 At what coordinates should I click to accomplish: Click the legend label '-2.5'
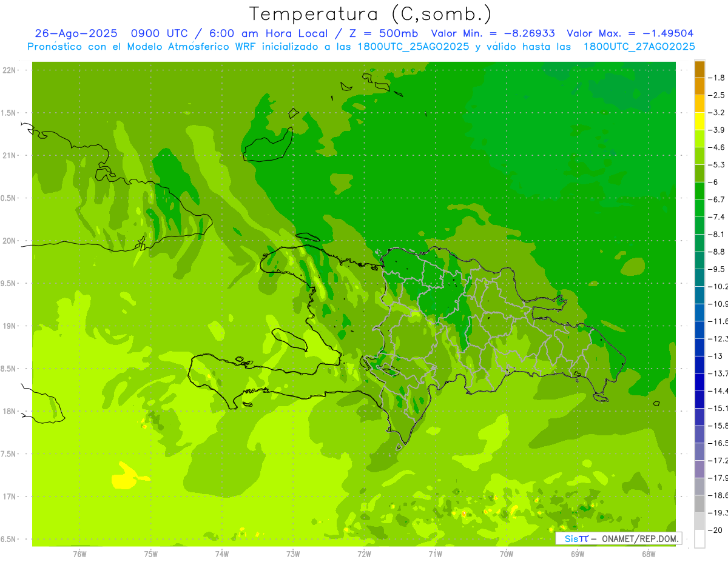coord(718,95)
